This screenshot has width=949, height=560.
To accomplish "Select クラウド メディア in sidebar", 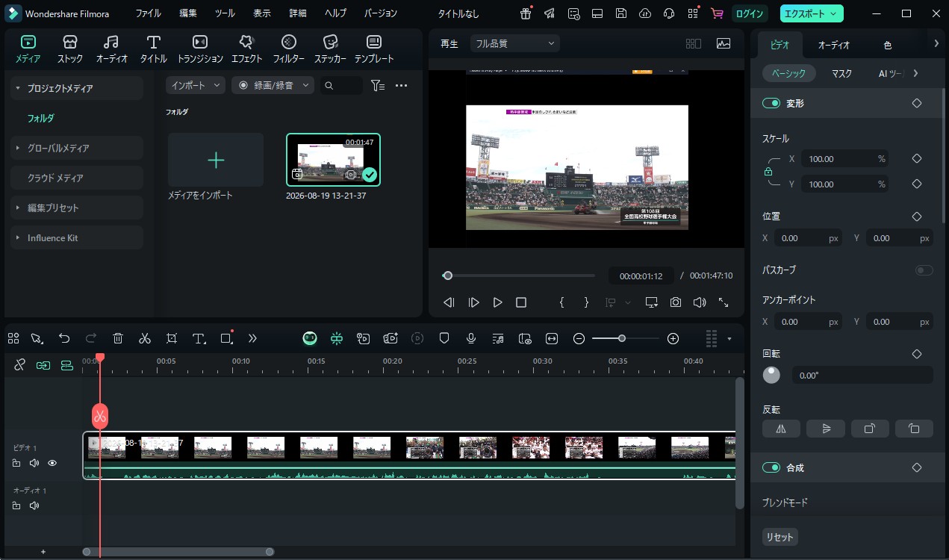I will [77, 178].
